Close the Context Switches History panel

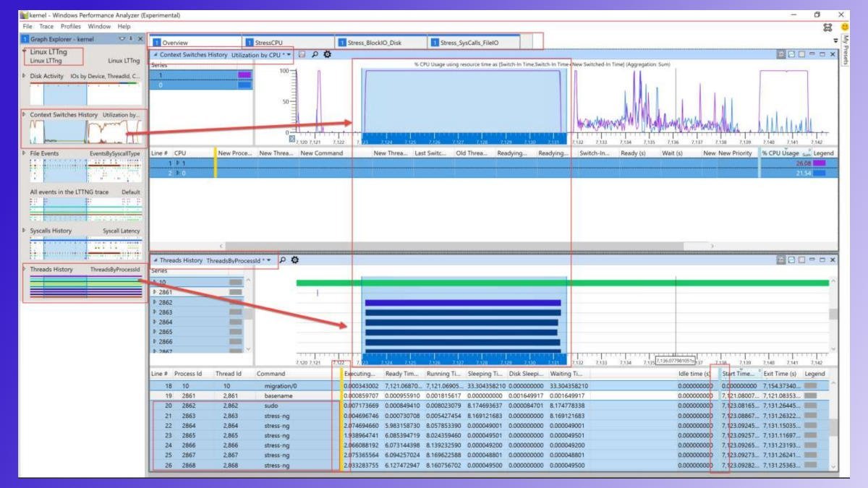coord(833,54)
